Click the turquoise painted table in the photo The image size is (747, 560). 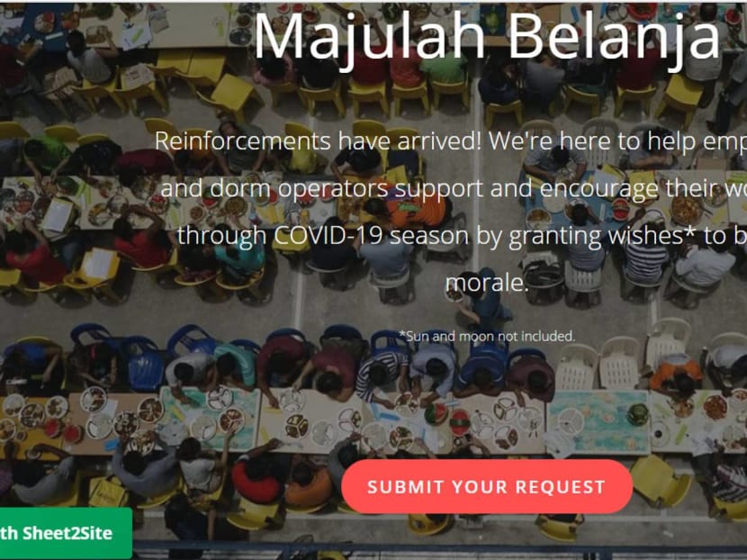point(598,422)
